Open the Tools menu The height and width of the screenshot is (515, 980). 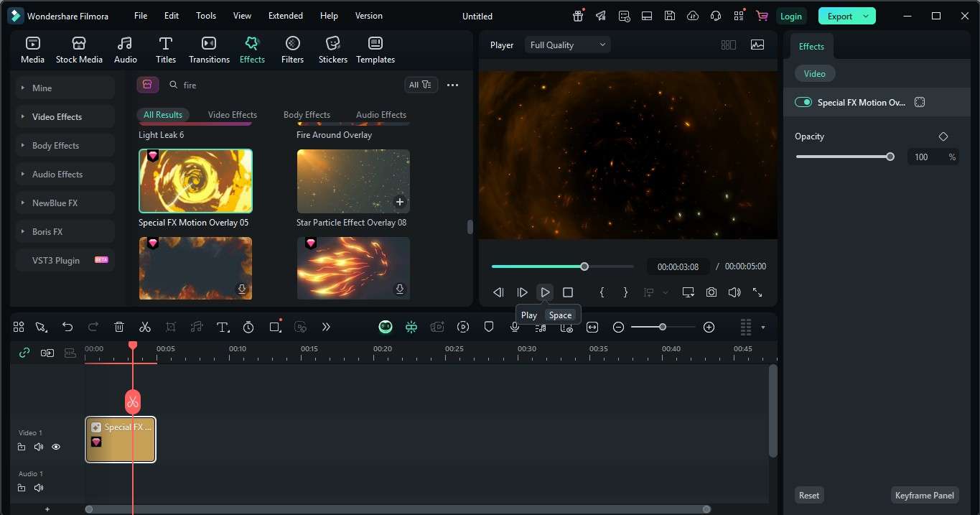click(206, 16)
